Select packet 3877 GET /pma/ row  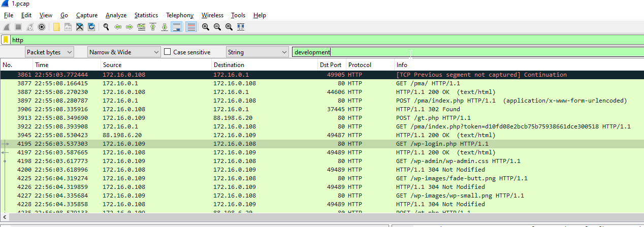(x=322, y=83)
